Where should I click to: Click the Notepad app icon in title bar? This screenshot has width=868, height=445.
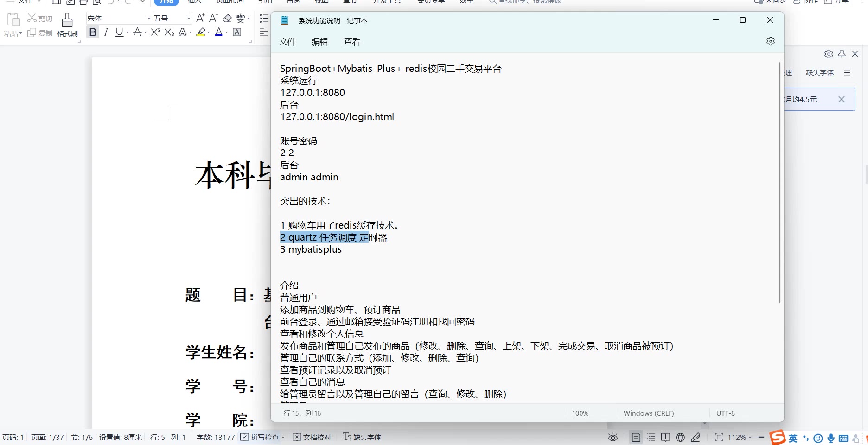click(x=285, y=20)
